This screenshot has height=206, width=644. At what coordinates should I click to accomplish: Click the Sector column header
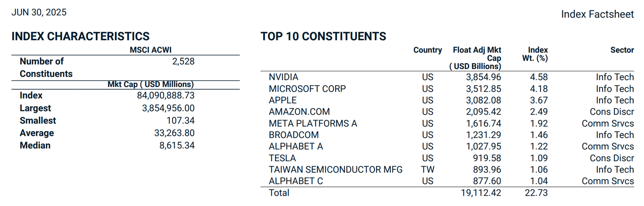click(622, 50)
